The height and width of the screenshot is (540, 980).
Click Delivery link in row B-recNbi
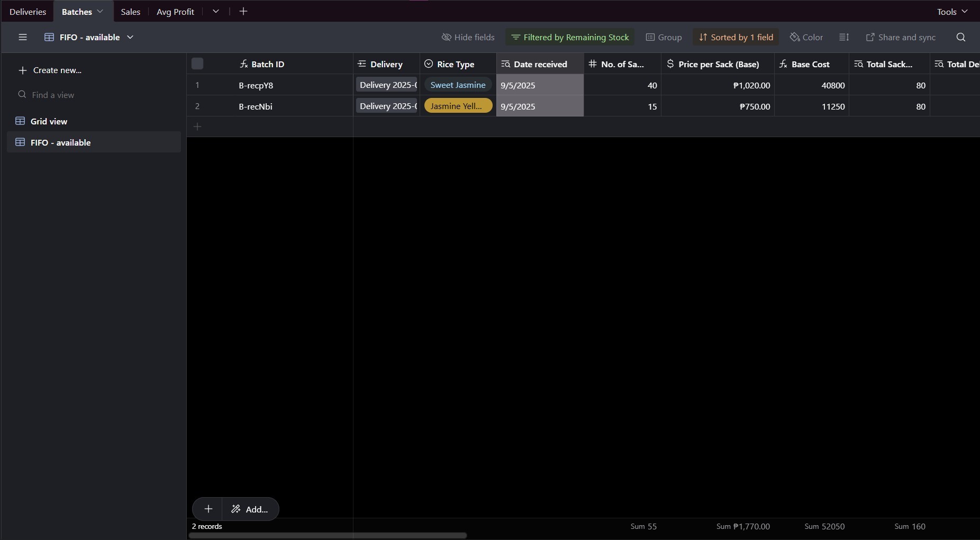coord(387,106)
